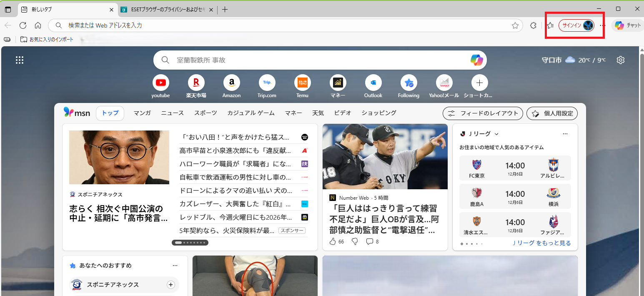
Task: Open Jリーグ をもっと見る link
Action: tap(541, 243)
